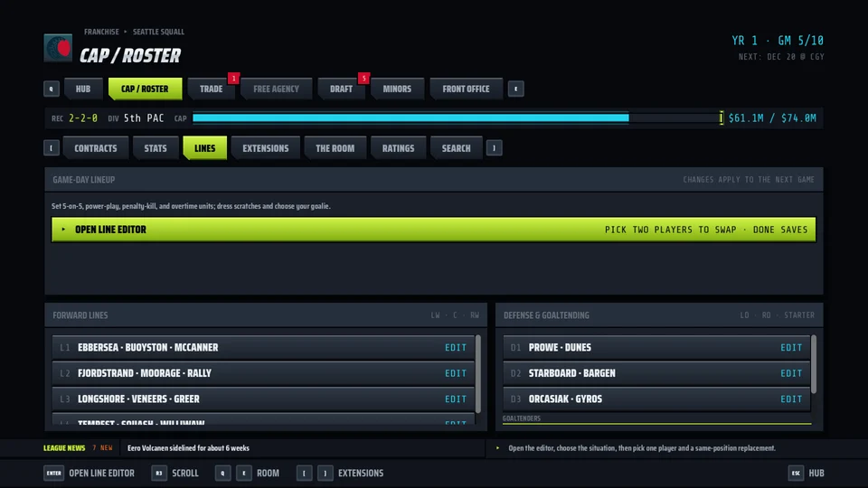Click the salary cap progress bar

click(458, 117)
